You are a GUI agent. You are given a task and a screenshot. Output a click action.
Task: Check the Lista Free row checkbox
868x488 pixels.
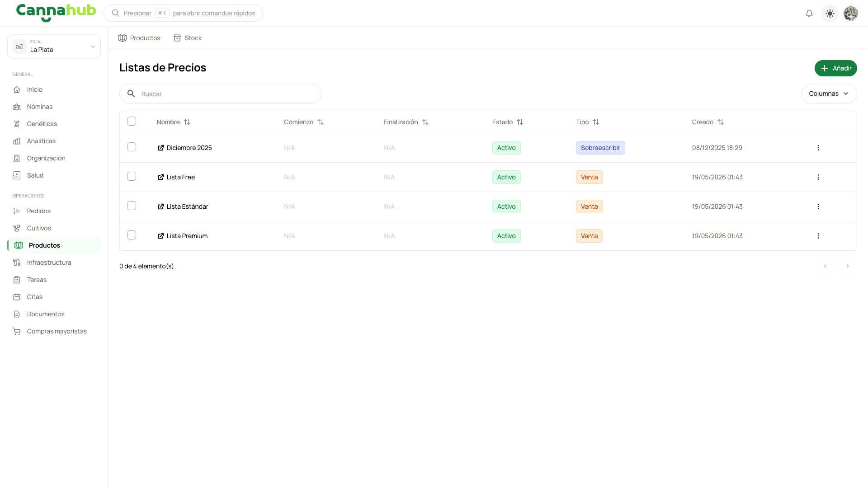click(x=132, y=176)
